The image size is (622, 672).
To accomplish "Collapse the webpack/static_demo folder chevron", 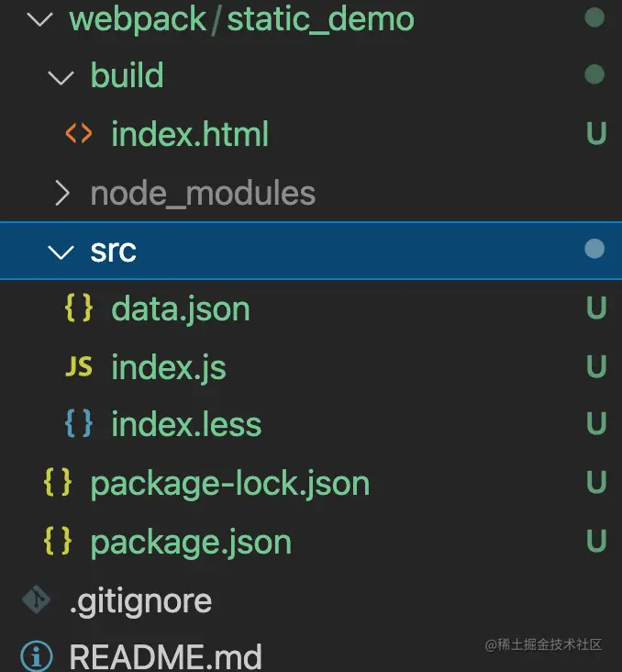I will [x=41, y=19].
